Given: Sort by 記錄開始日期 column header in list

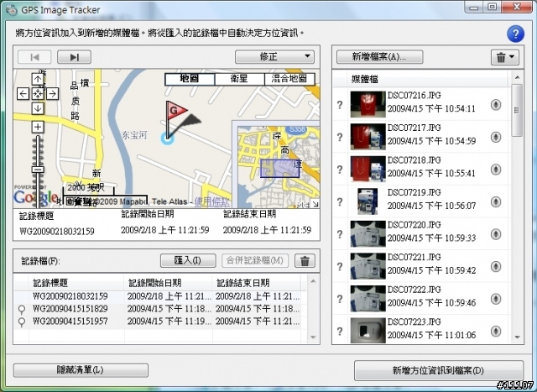Looking at the screenshot, I should click(168, 283).
